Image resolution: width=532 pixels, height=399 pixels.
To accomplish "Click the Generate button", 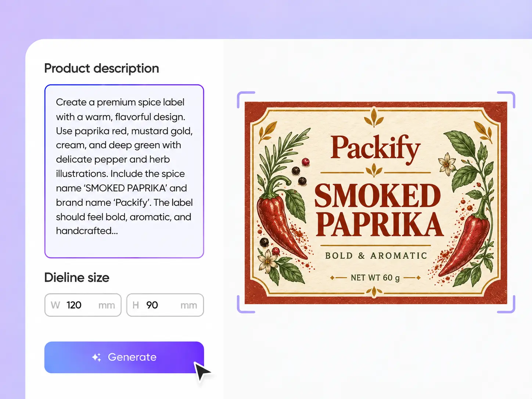I will 124,357.
